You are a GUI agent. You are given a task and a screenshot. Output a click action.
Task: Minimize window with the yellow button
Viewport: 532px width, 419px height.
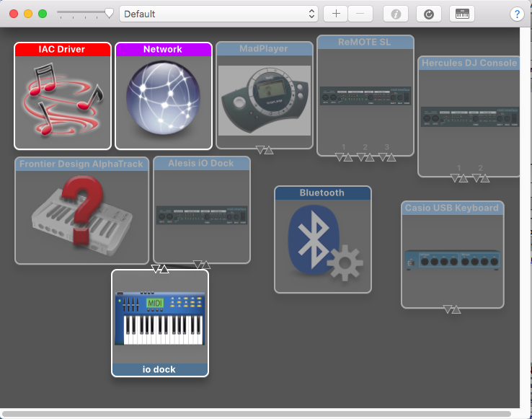[28, 14]
